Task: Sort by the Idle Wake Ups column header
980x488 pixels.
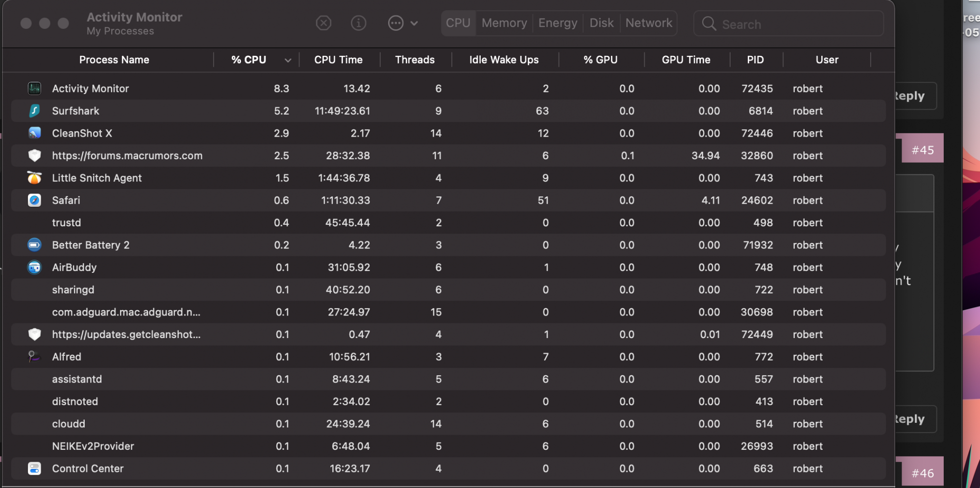Action: point(504,60)
